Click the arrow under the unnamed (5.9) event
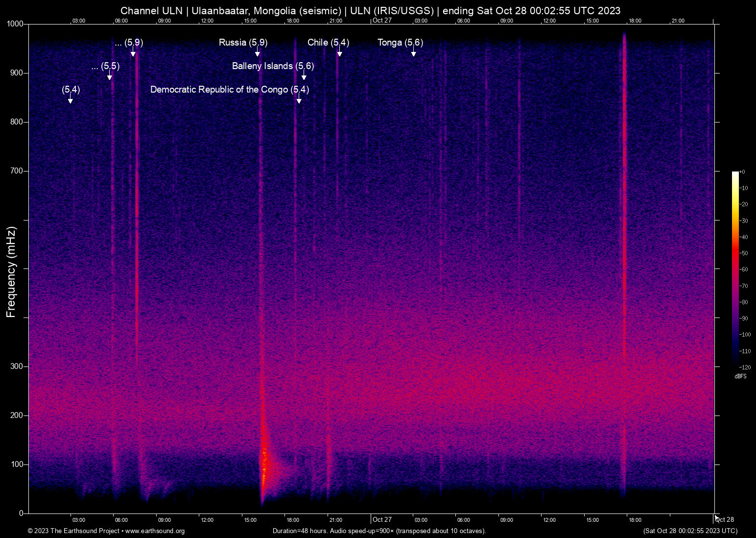Image resolution: width=756 pixels, height=538 pixels. click(x=133, y=53)
